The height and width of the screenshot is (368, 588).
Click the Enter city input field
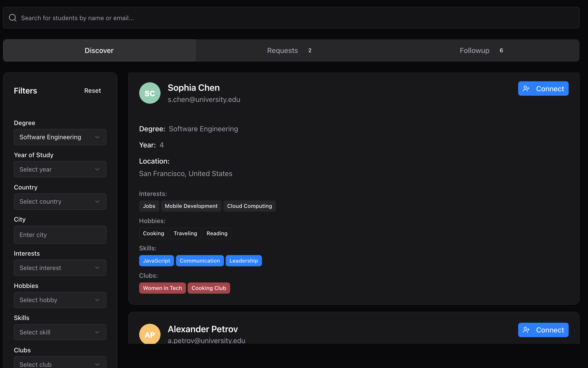click(60, 235)
